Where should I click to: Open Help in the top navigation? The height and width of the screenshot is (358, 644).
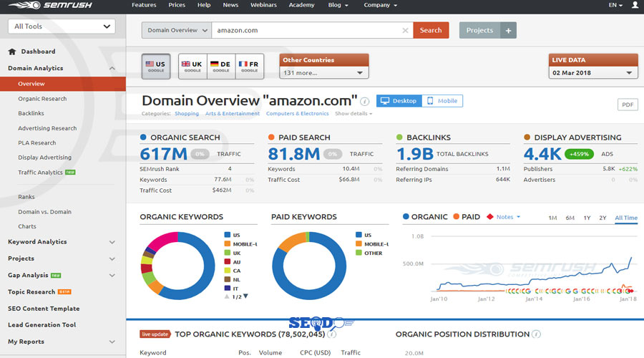click(204, 5)
